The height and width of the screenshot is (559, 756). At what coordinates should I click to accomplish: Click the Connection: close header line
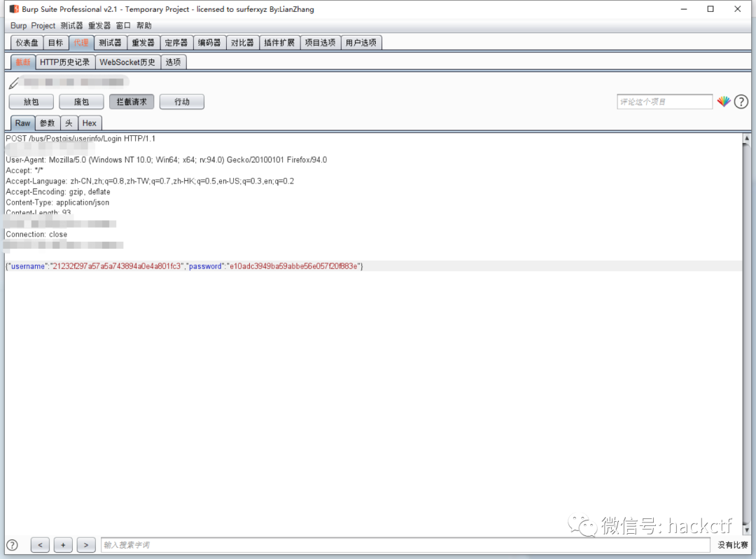coord(36,234)
